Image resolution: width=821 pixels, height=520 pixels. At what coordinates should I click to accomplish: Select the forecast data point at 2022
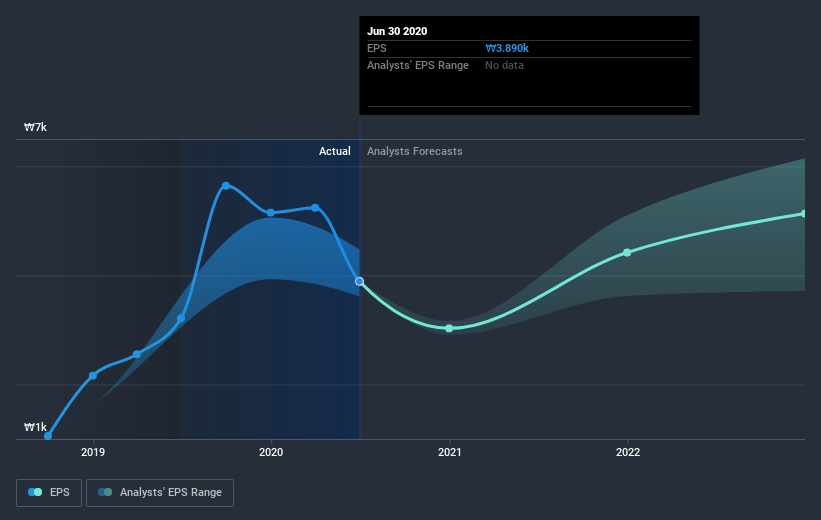click(627, 252)
